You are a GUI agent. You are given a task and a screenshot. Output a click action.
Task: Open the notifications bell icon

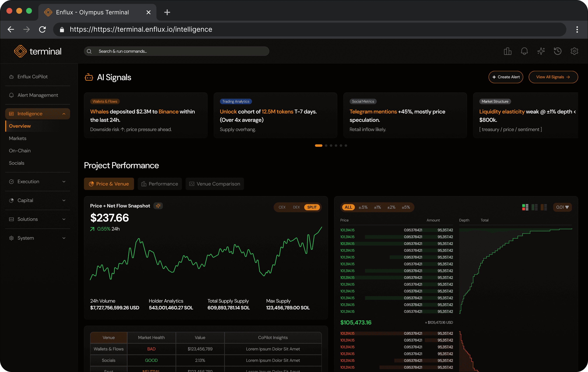pyautogui.click(x=524, y=51)
